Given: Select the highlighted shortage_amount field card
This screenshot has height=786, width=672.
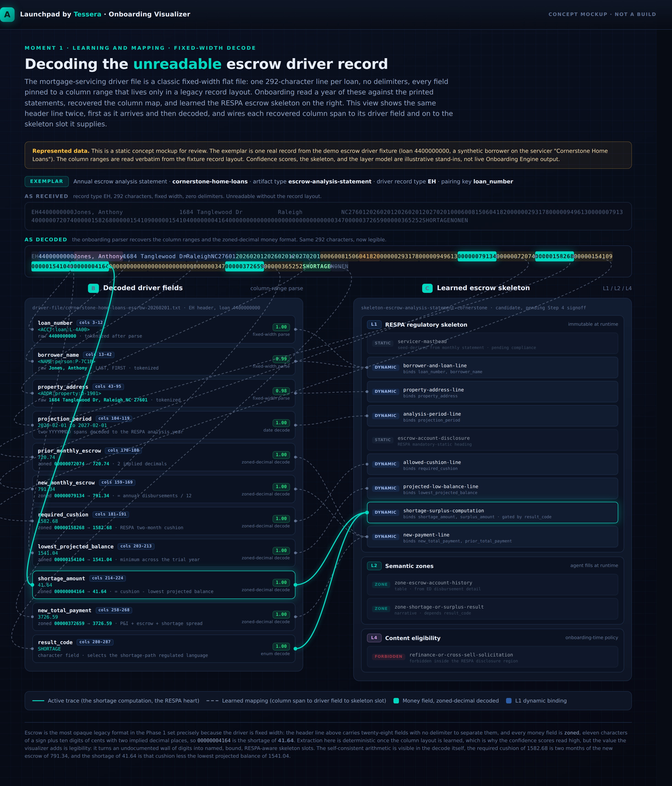Looking at the screenshot, I should 164,585.
